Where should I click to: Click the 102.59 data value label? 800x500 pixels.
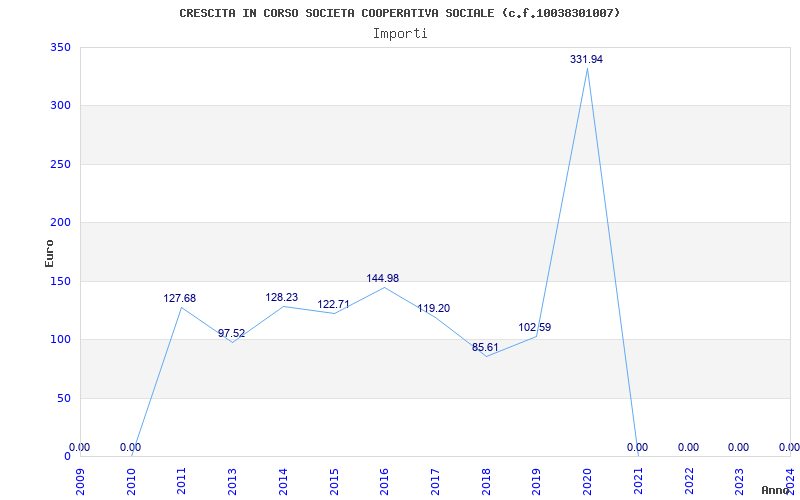(x=535, y=328)
